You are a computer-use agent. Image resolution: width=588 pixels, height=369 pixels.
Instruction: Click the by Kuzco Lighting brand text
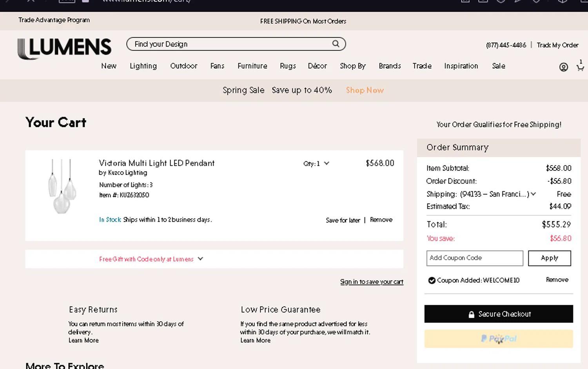(123, 173)
